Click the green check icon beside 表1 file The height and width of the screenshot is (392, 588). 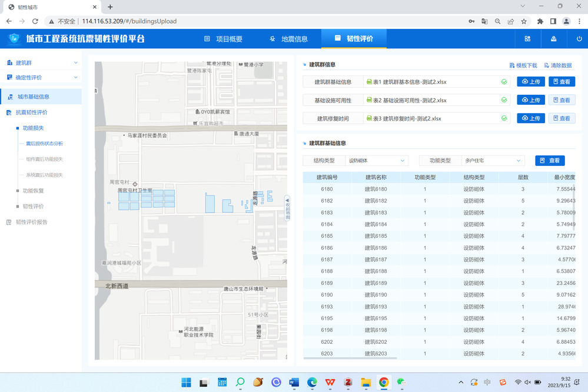click(504, 82)
